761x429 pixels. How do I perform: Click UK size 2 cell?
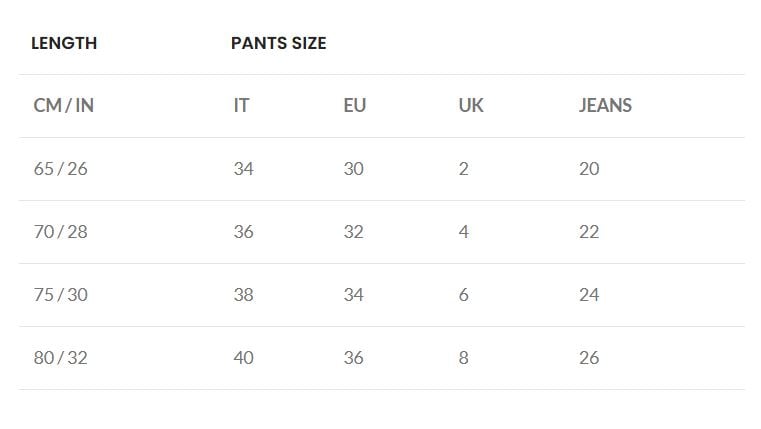463,169
